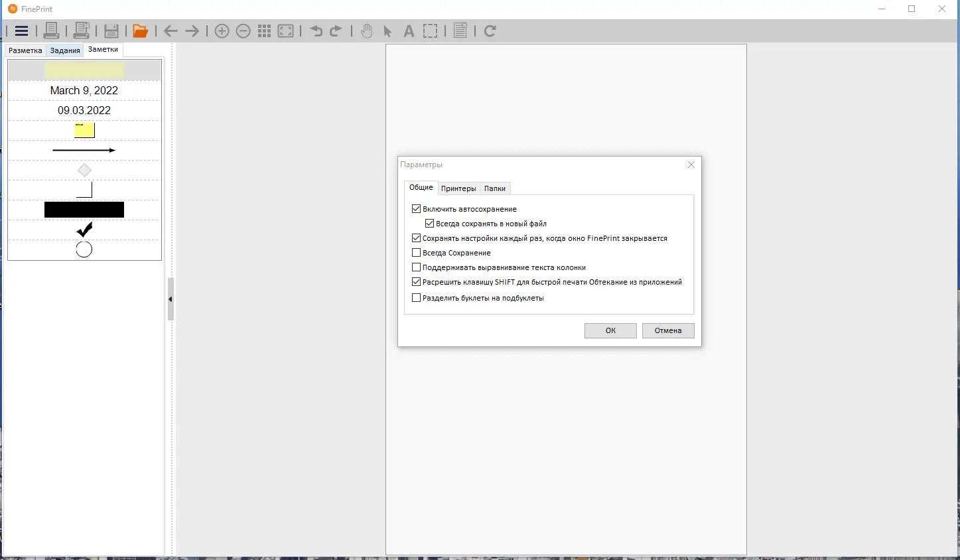Viewport: 960px width, 560px height.
Task: Maximize the FinePrint window
Action: [x=912, y=9]
